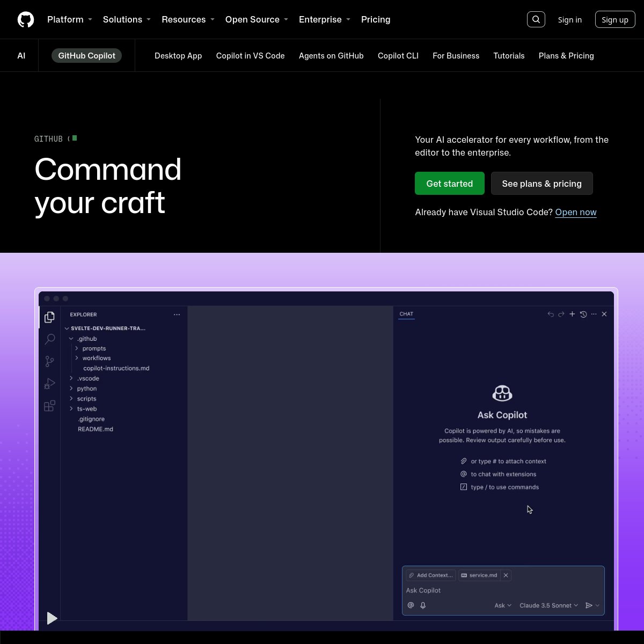Viewport: 644px width, 644px height.
Task: Click the Add Context... button
Action: click(431, 575)
